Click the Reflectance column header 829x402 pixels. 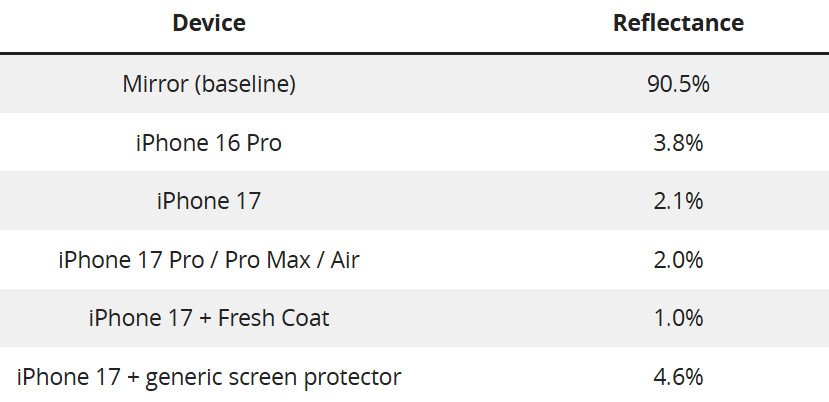pyautogui.click(x=678, y=23)
